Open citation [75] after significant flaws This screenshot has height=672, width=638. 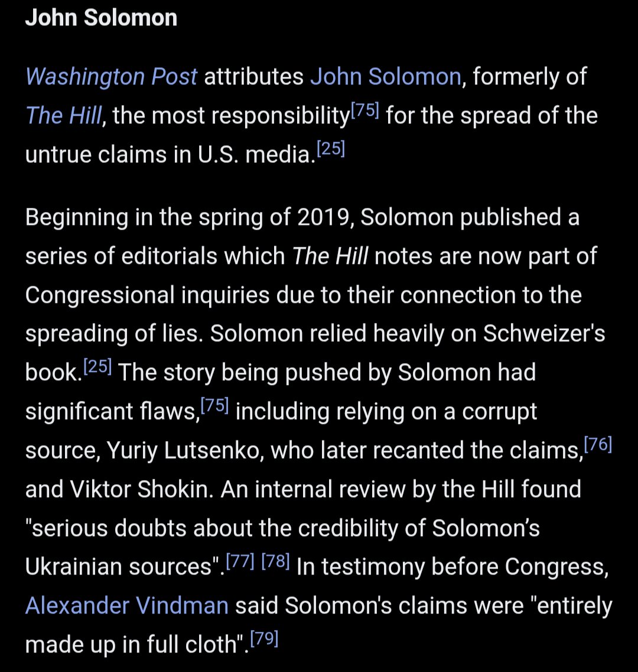pyautogui.click(x=214, y=405)
